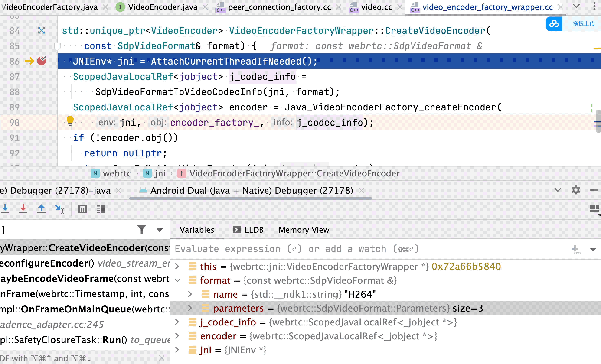Click the Trace Current Stream Chain icon
601x364 pixels.
[x=101, y=209]
